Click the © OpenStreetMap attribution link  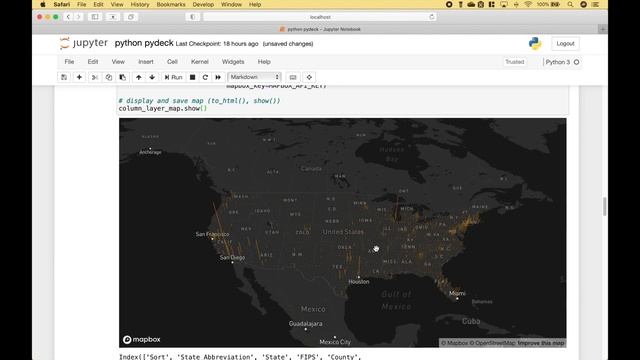point(492,343)
